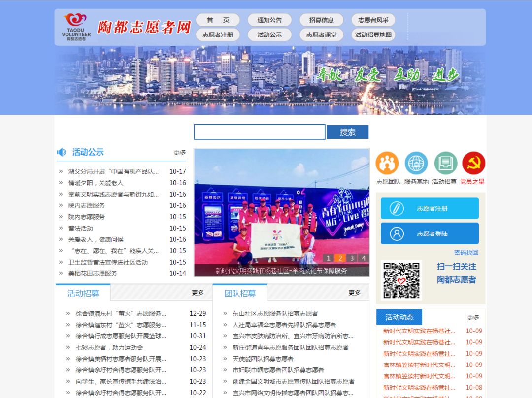Open the 党员之星 red emblem icon
The image size is (532, 398).
pyautogui.click(x=474, y=163)
